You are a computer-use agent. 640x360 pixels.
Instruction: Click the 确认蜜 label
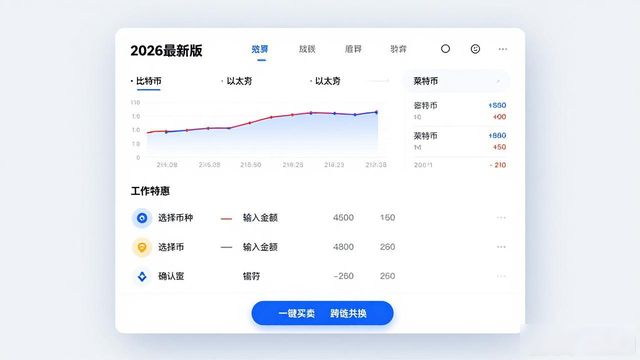(x=171, y=276)
